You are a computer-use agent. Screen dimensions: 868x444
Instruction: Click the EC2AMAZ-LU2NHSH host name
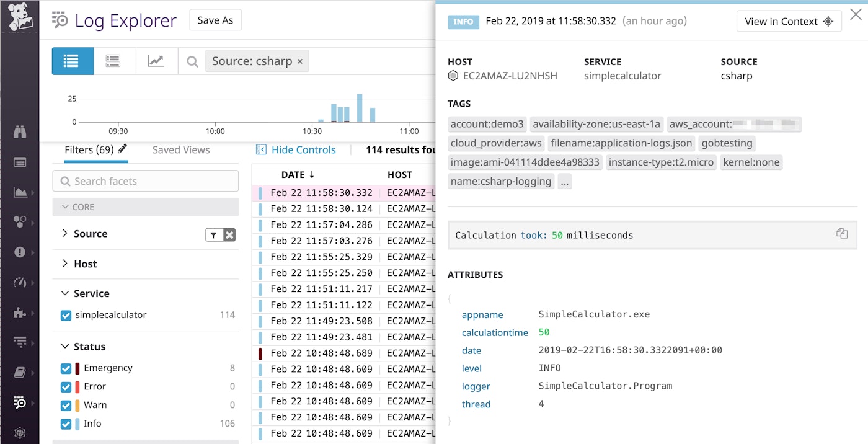tap(510, 76)
